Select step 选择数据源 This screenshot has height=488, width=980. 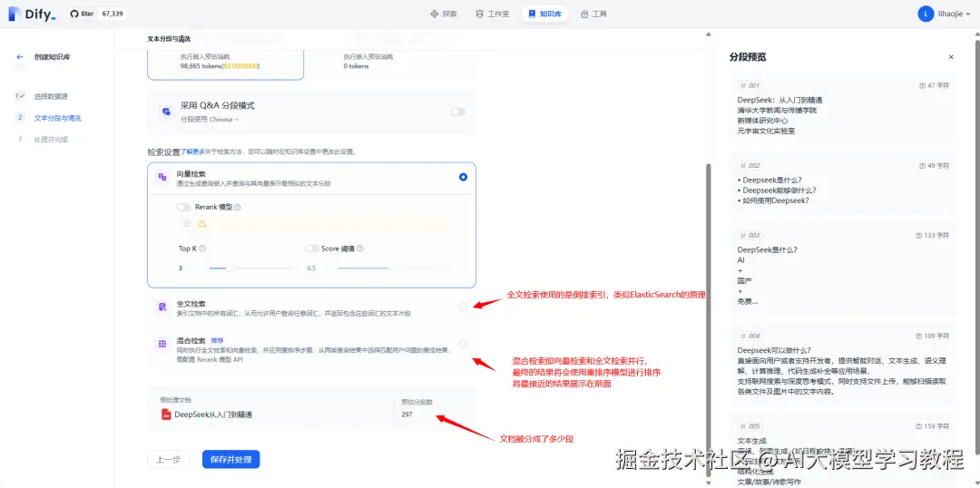pyautogui.click(x=51, y=96)
